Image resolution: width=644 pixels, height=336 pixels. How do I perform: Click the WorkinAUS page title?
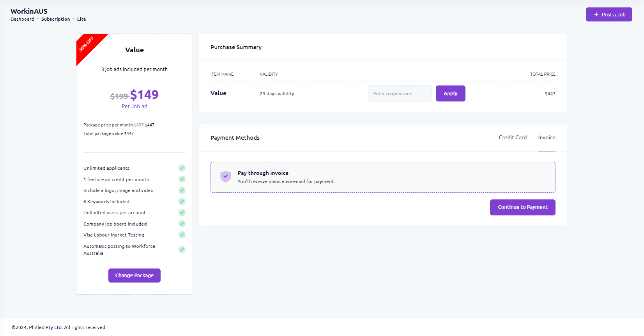click(x=29, y=11)
